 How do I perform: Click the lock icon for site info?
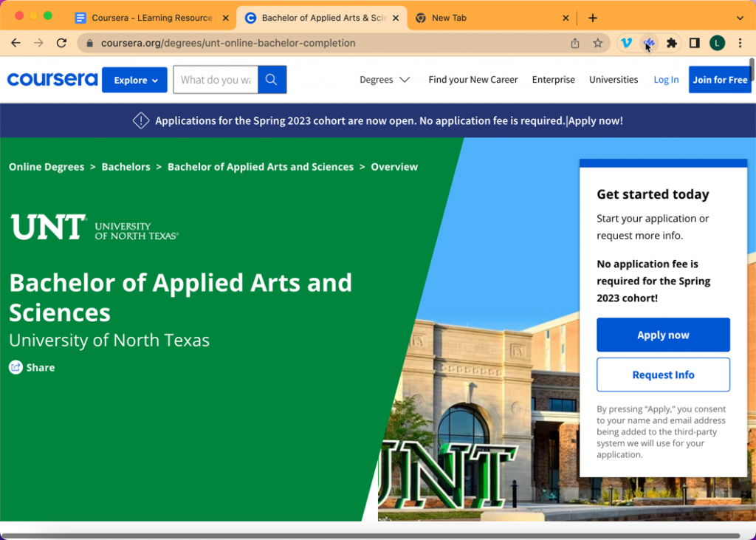click(x=89, y=43)
